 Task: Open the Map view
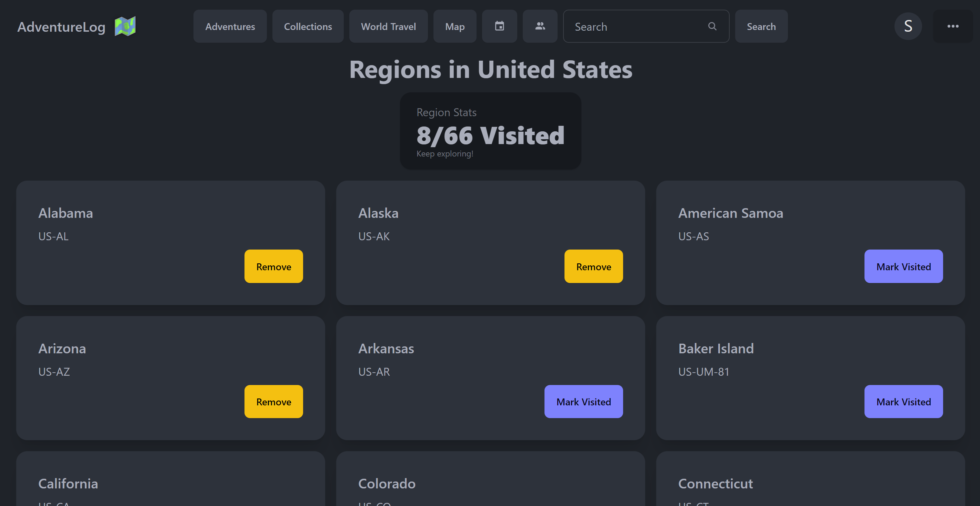(x=454, y=26)
